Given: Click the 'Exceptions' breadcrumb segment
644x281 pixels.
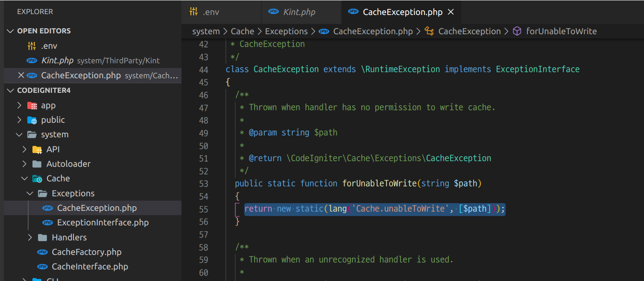Looking at the screenshot, I should pyautogui.click(x=287, y=31).
